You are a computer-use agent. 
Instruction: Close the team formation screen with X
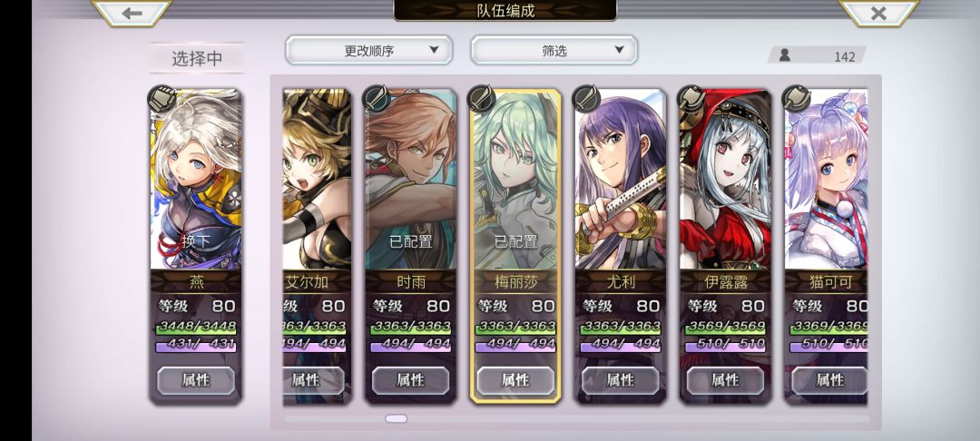pos(878,13)
